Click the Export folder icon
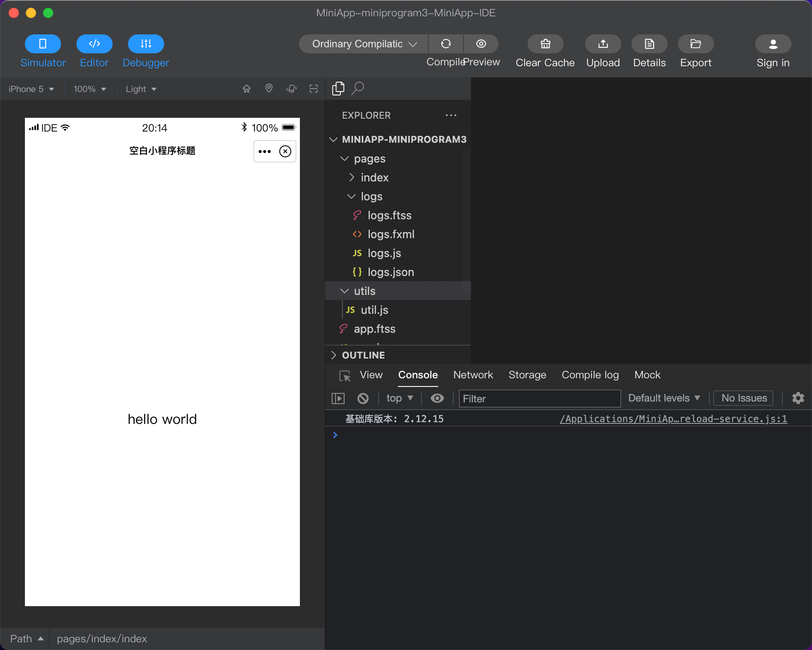The height and width of the screenshot is (650, 812). tap(696, 44)
